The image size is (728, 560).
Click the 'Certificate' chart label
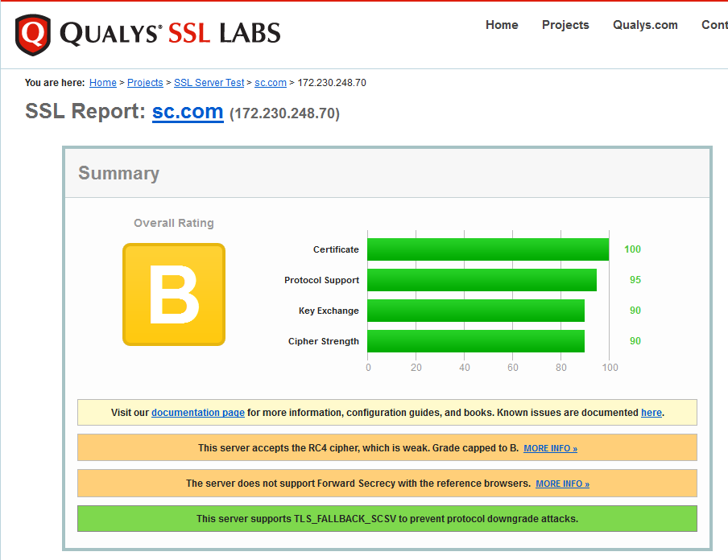click(336, 249)
